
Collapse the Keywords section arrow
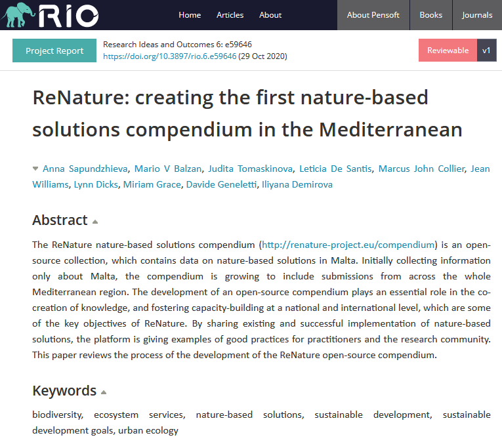tap(104, 392)
